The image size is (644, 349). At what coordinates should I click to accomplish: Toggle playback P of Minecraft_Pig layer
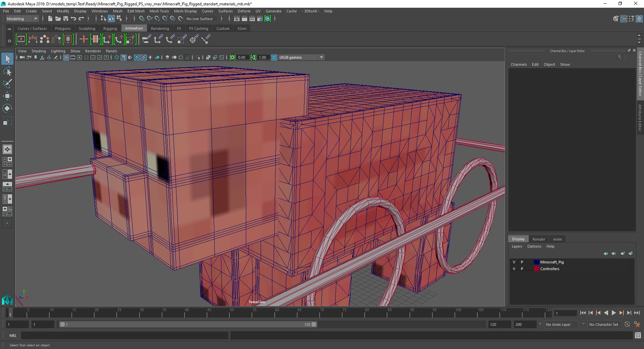point(522,262)
